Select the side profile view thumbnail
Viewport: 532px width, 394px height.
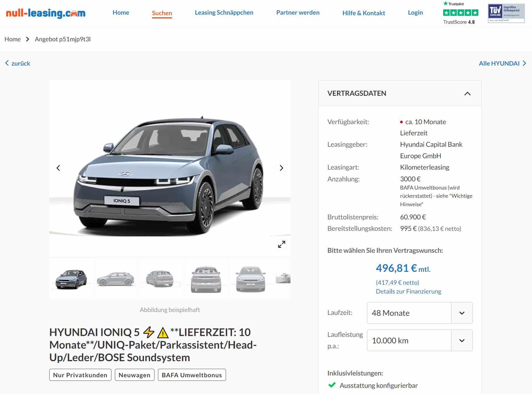point(116,279)
